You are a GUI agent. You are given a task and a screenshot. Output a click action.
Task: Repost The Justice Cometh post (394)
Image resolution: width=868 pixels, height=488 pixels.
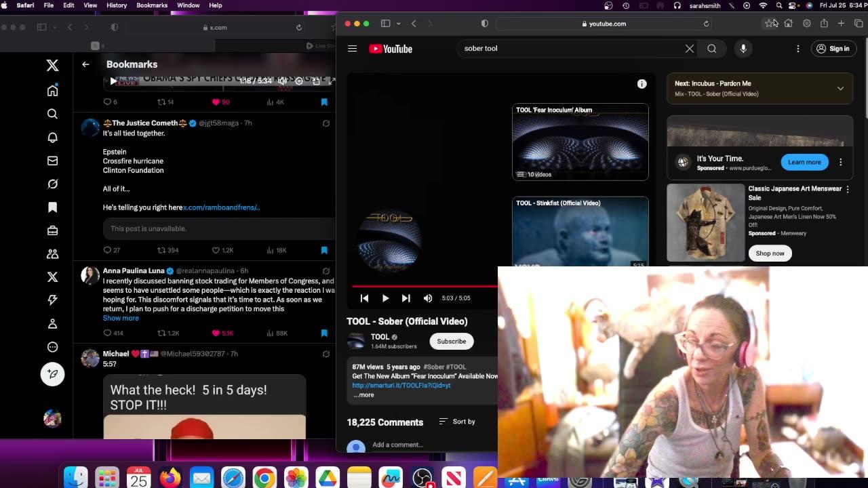[161, 250]
